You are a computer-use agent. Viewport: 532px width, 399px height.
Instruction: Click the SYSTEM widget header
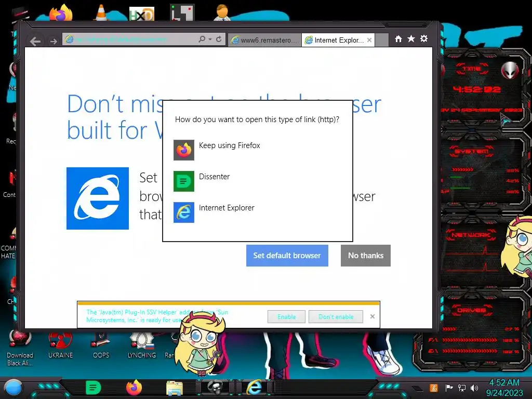472,151
